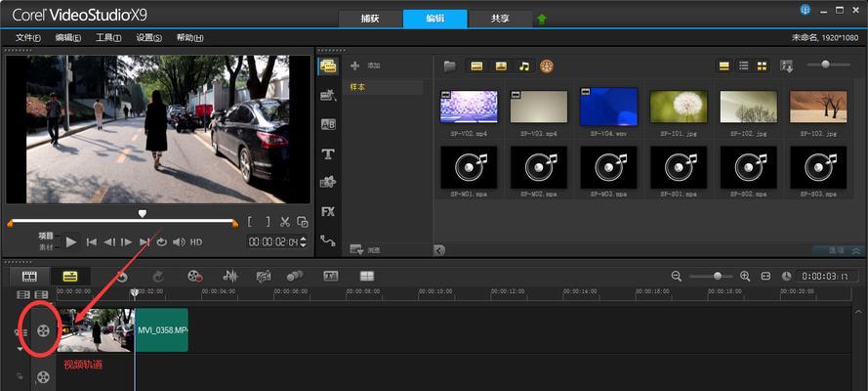Open the Instant Project templates panel
The image size is (868, 391).
(328, 95)
